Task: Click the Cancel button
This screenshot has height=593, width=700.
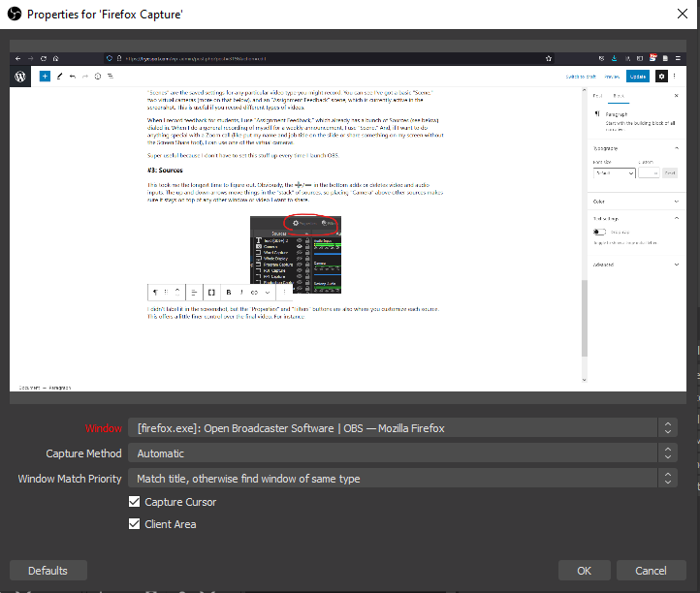Action: [x=651, y=571]
